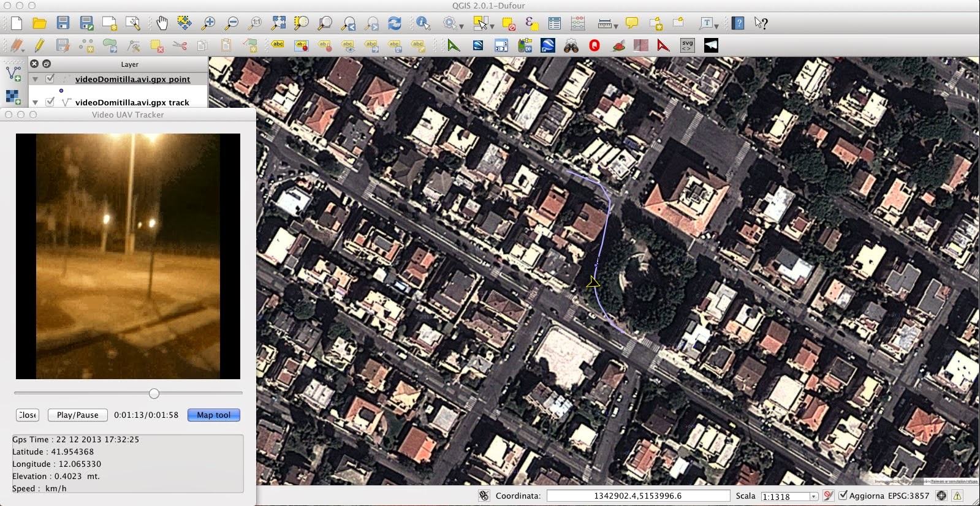Activate the Identify Features tool
Screen dimensions: 980x506
tap(423, 23)
